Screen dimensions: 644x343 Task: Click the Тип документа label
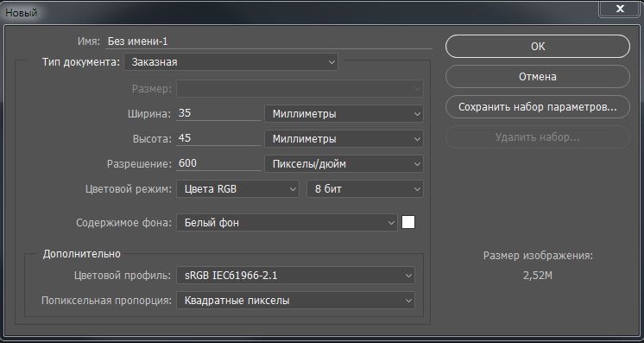click(81, 62)
